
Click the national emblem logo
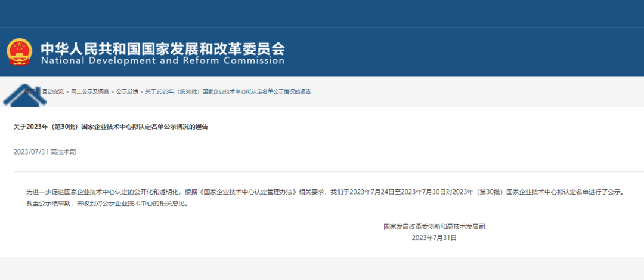point(19,52)
